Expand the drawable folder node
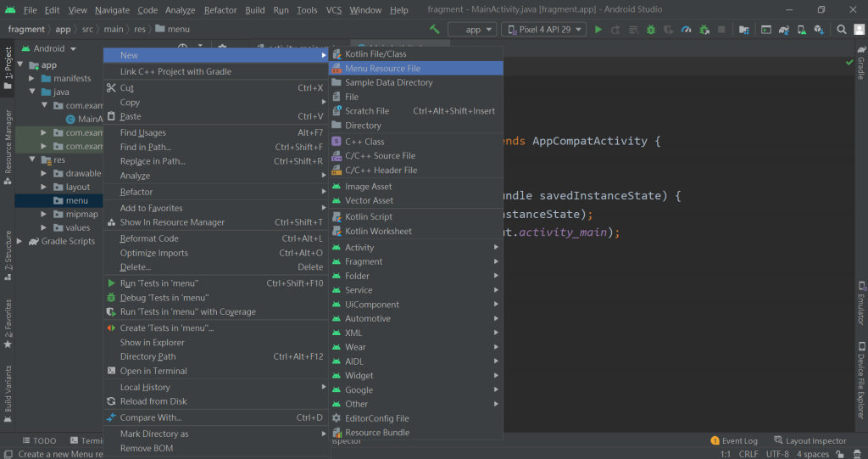The width and height of the screenshot is (868, 459). pyautogui.click(x=44, y=174)
